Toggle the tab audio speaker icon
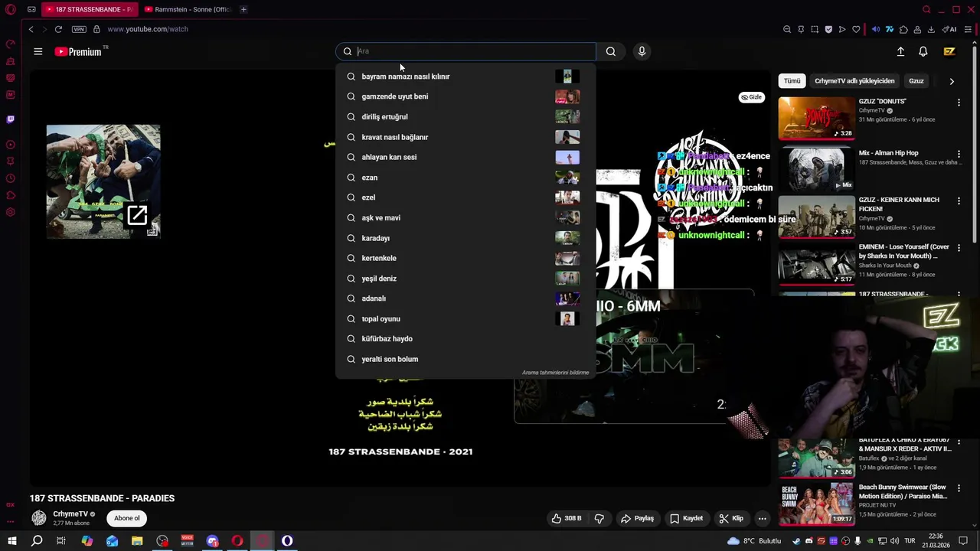The width and height of the screenshot is (980, 551). [876, 29]
